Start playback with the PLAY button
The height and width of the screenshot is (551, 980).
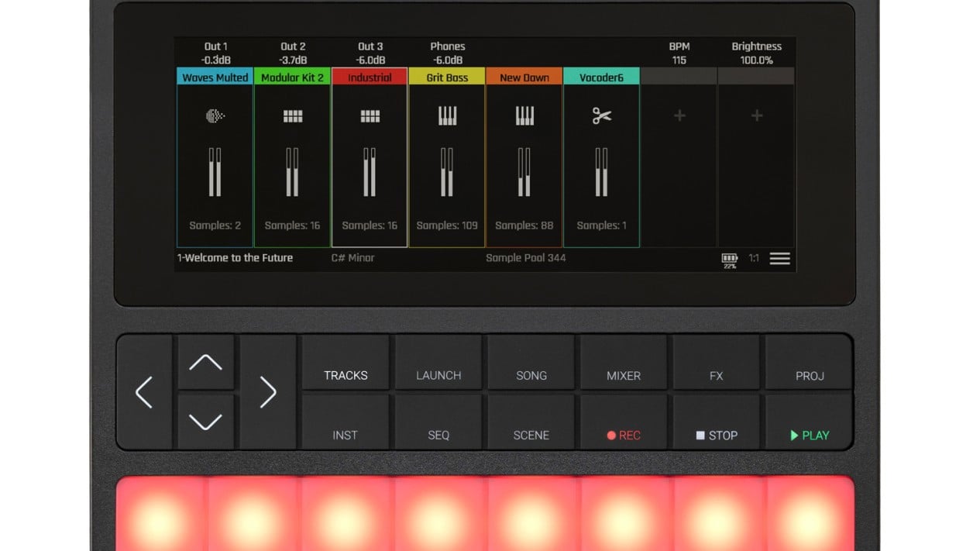(810, 422)
